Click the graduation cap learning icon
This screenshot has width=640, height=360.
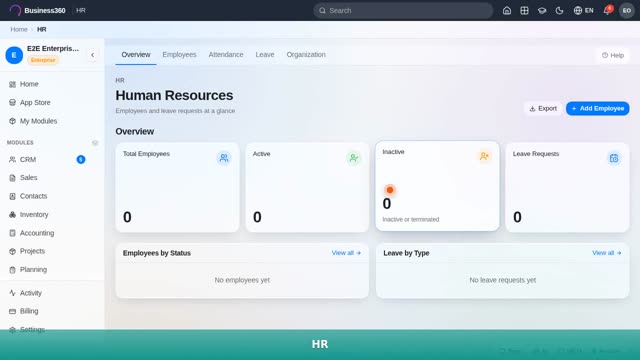click(x=542, y=11)
